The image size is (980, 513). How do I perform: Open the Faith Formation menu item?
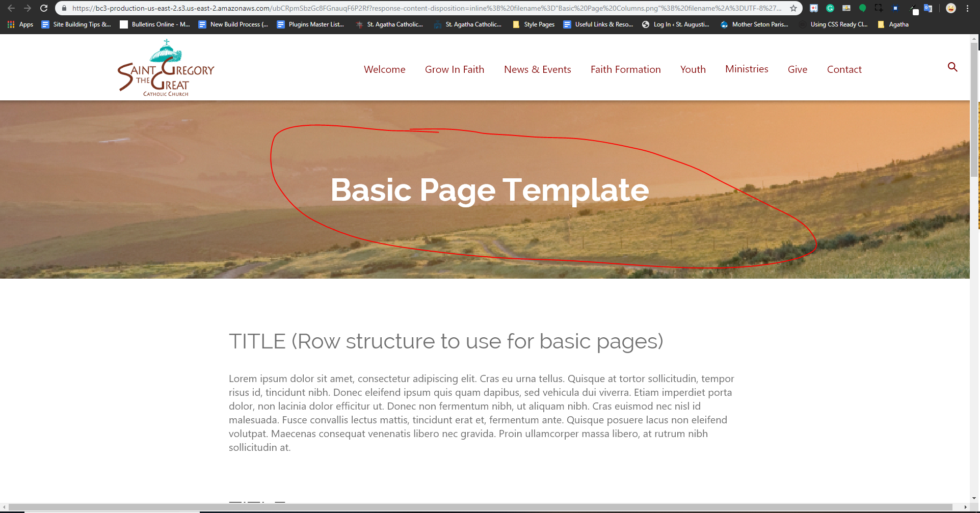625,69
